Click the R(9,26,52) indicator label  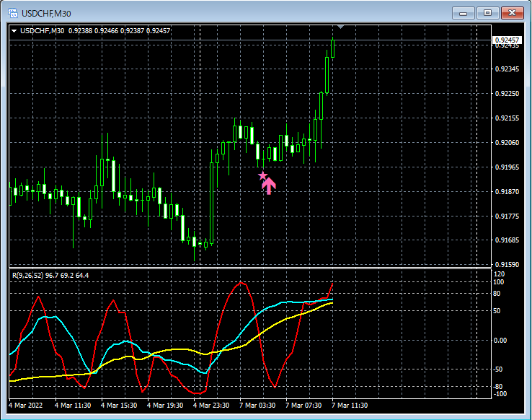[50, 276]
